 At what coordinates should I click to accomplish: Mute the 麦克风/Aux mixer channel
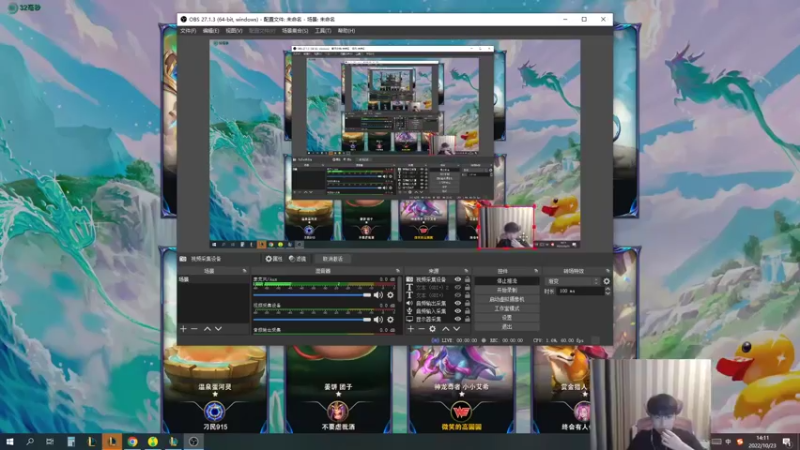pos(378,295)
